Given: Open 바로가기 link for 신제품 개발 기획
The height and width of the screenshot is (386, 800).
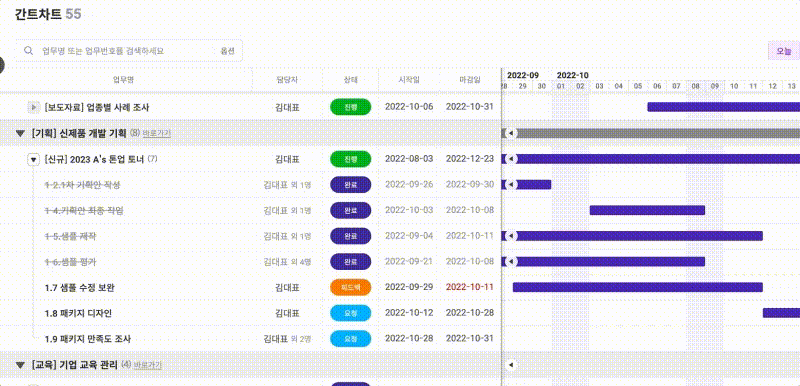Looking at the screenshot, I should tap(157, 134).
